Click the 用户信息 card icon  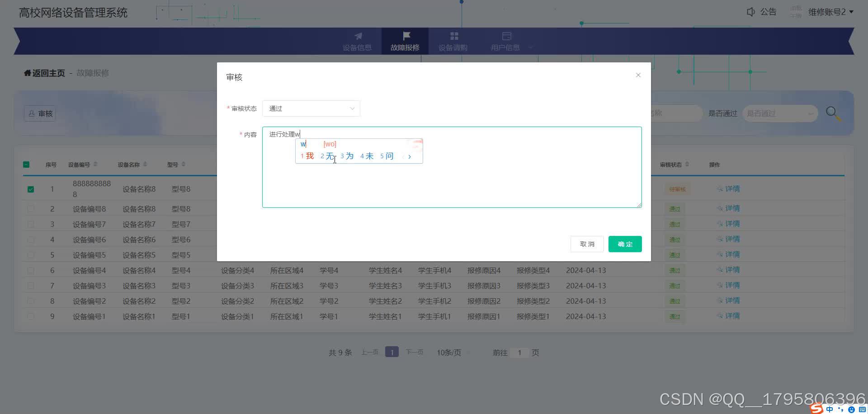506,36
